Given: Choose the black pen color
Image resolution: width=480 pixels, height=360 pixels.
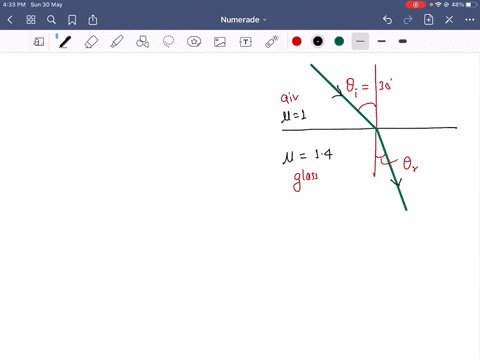Looking at the screenshot, I should pyautogui.click(x=318, y=41).
